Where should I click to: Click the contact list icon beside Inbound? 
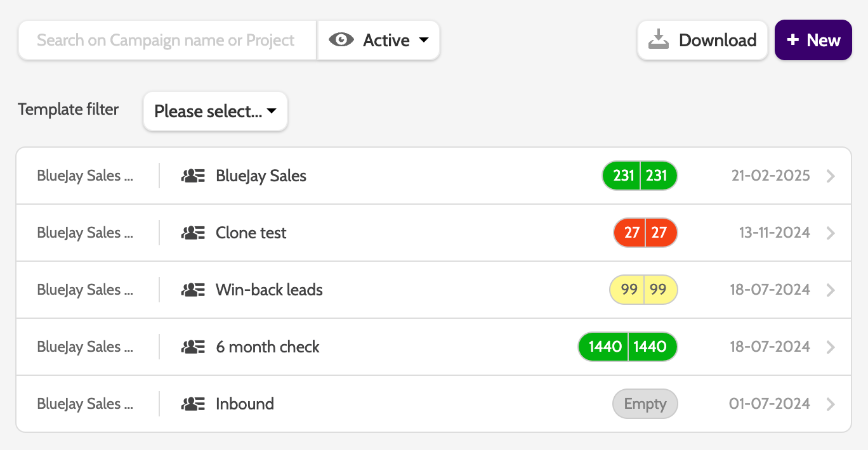click(193, 404)
